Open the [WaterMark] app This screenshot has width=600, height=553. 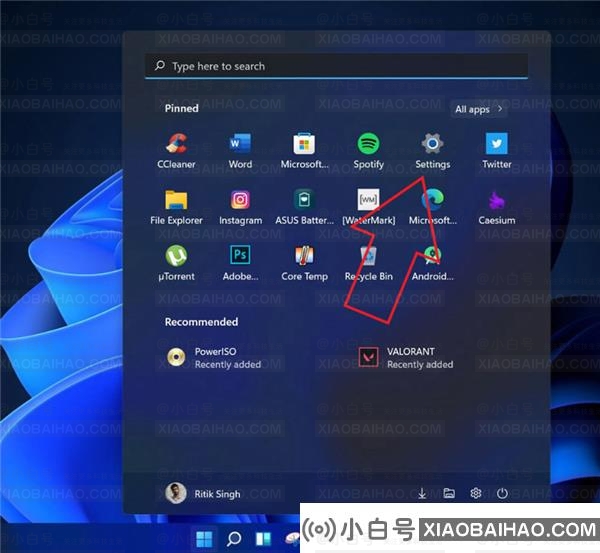(368, 207)
